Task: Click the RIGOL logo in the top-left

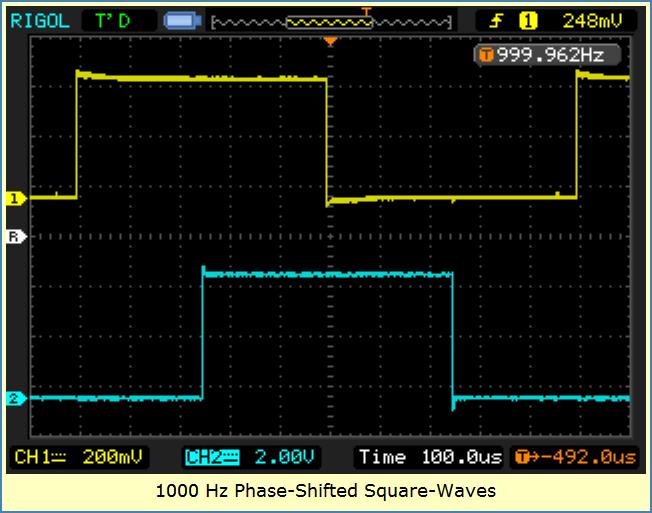Action: [39, 19]
